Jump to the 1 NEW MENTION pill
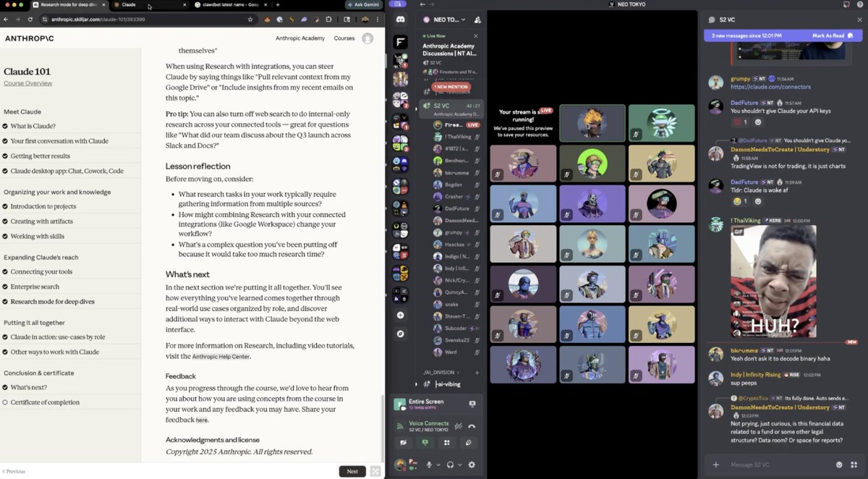 451,87
